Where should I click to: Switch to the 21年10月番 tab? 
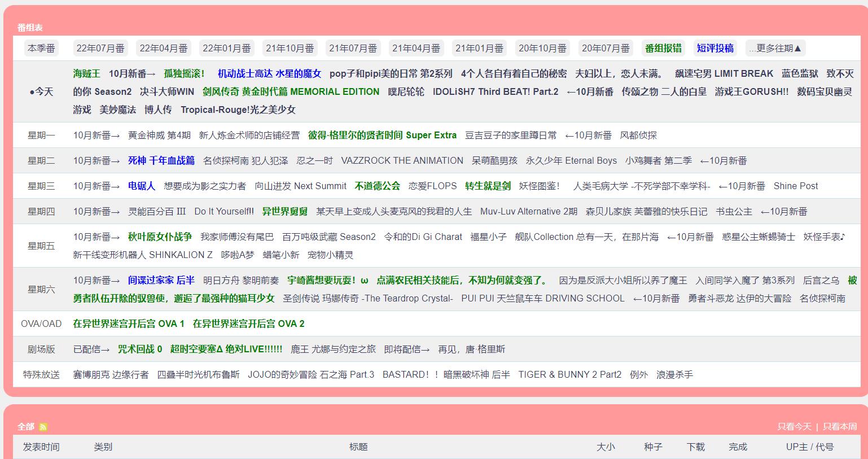pyautogui.click(x=290, y=48)
